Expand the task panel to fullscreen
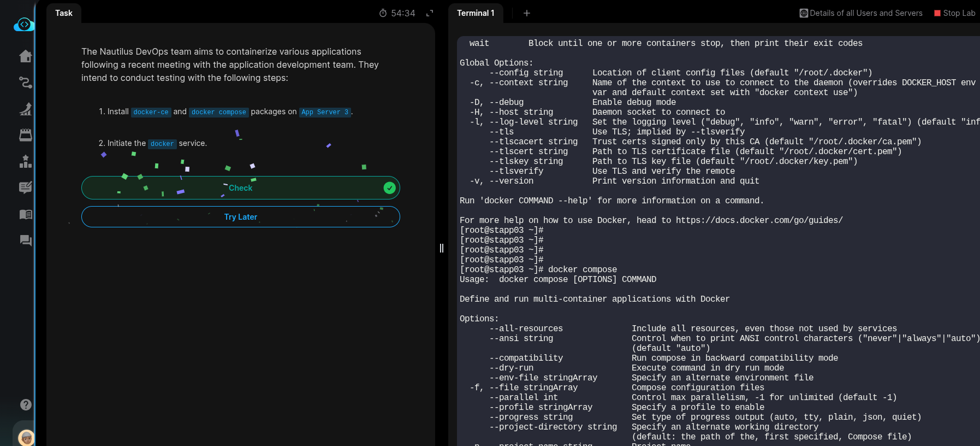The image size is (980, 446). 430,13
